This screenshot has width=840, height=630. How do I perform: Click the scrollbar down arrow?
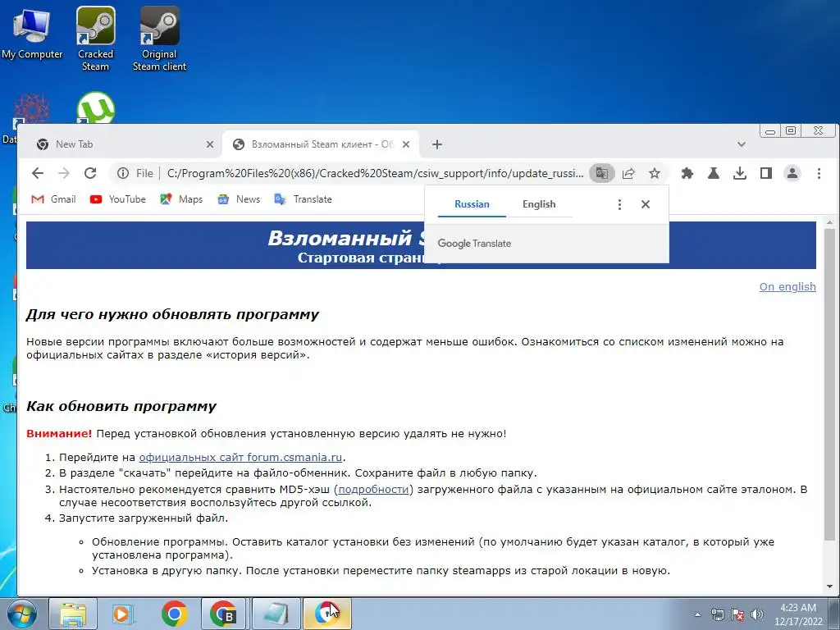click(x=829, y=587)
